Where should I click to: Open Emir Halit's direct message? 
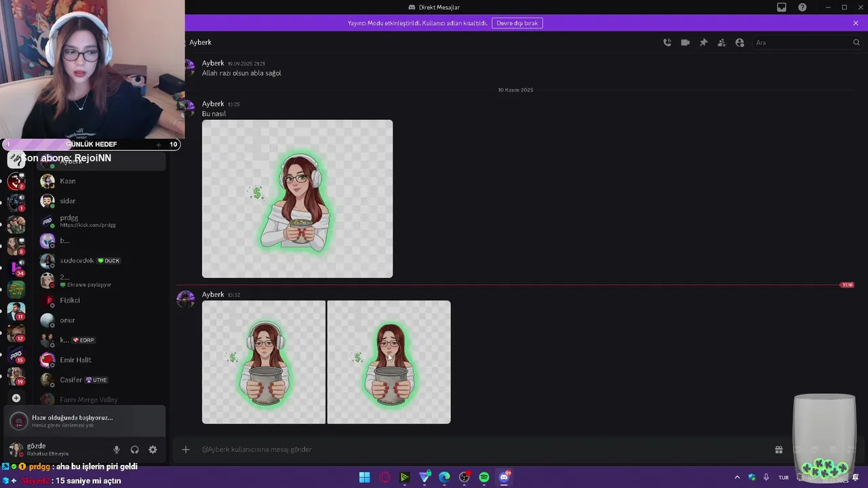pos(102,360)
